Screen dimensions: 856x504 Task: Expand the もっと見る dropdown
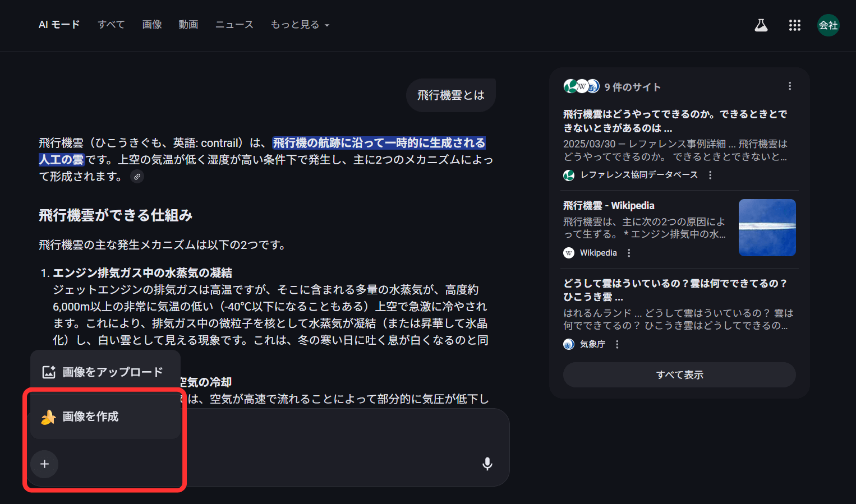coord(300,25)
